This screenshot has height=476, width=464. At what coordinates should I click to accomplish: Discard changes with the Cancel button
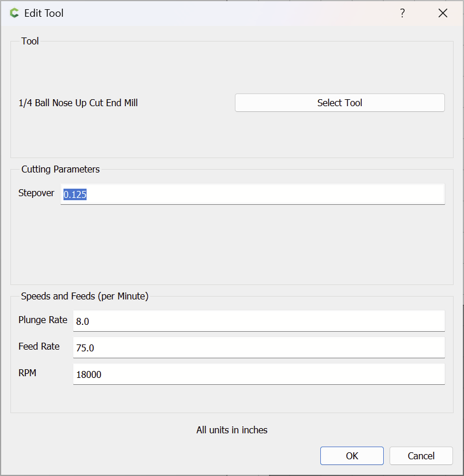click(421, 456)
